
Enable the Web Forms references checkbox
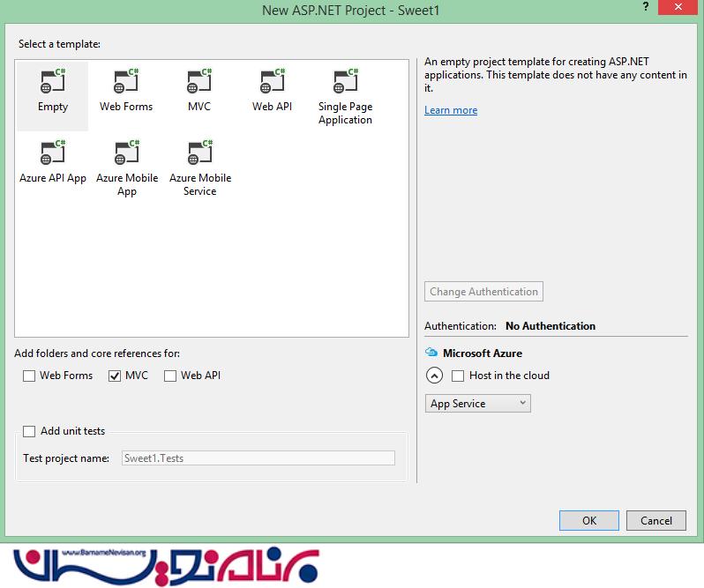coord(29,376)
